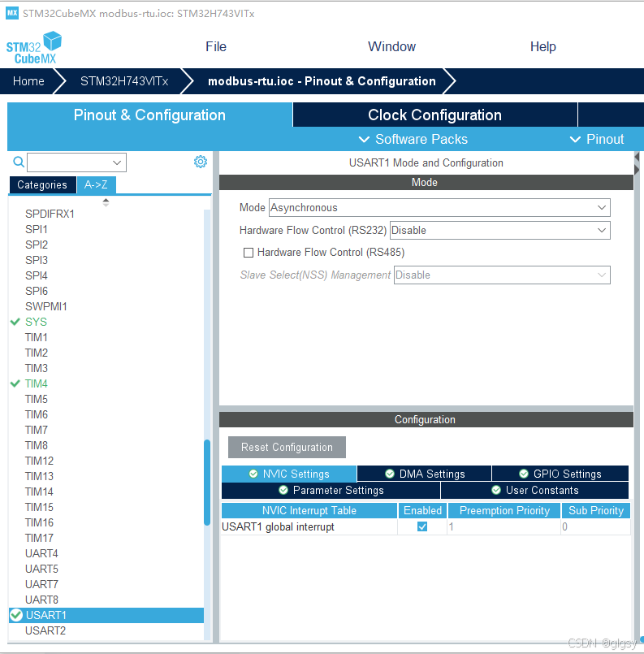644x654 pixels.
Task: Expand the Pinout menu
Action: [596, 139]
